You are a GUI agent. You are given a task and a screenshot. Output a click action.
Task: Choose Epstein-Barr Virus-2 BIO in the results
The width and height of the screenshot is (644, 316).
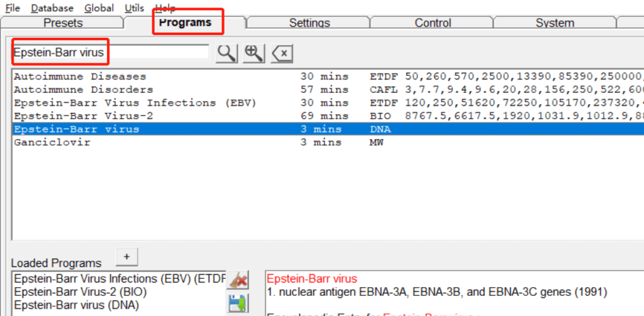click(x=83, y=116)
